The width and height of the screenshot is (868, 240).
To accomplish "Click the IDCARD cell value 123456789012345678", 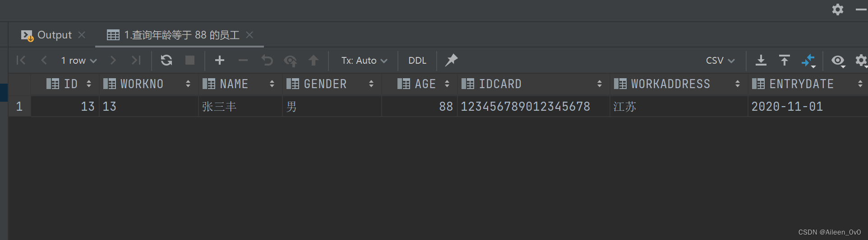I will tap(525, 107).
